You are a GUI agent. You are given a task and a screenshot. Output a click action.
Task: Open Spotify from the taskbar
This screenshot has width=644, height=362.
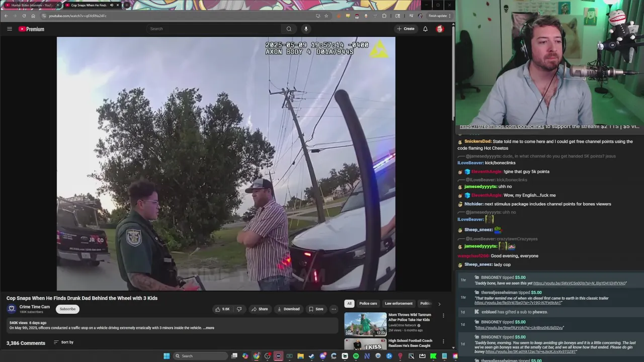click(356, 356)
